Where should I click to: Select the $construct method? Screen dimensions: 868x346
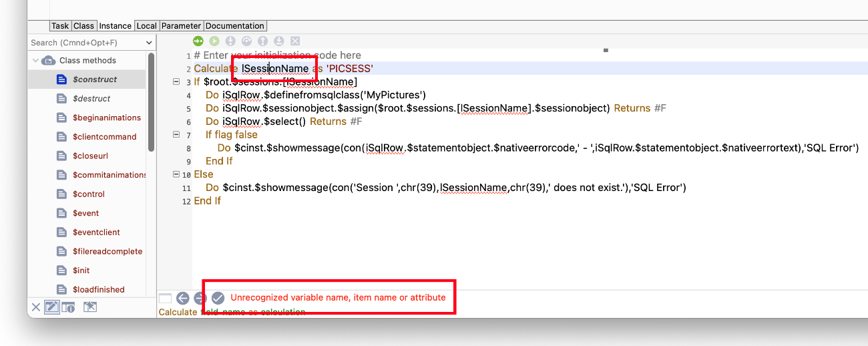[x=95, y=79]
